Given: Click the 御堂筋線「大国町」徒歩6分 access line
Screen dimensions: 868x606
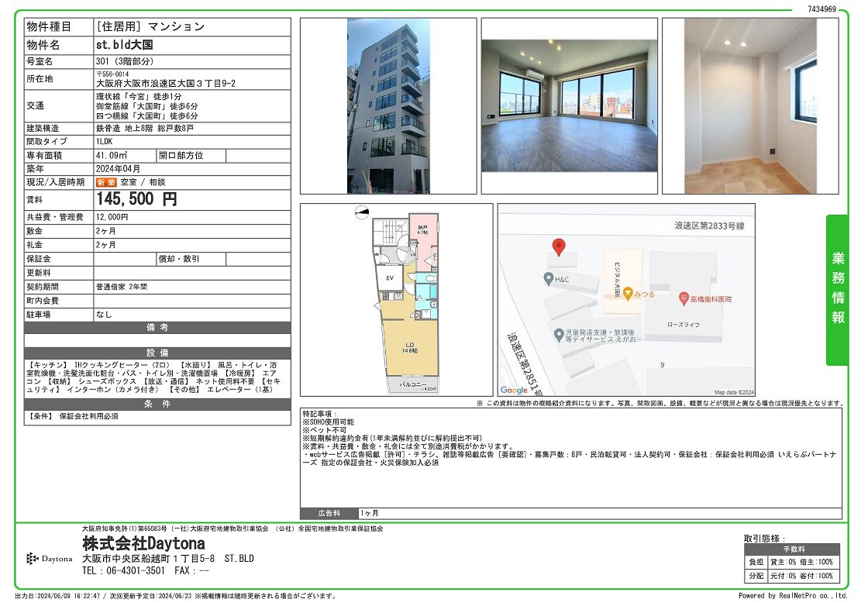Looking at the screenshot, I should pos(146,106).
